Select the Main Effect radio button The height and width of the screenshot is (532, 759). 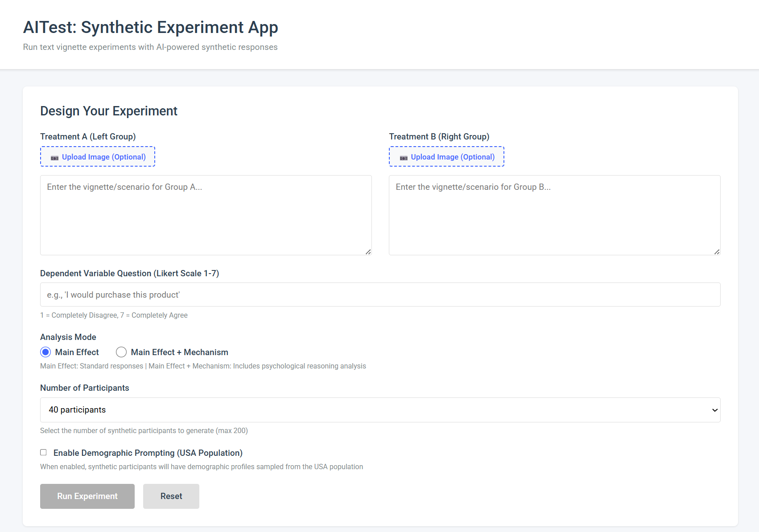pos(45,352)
